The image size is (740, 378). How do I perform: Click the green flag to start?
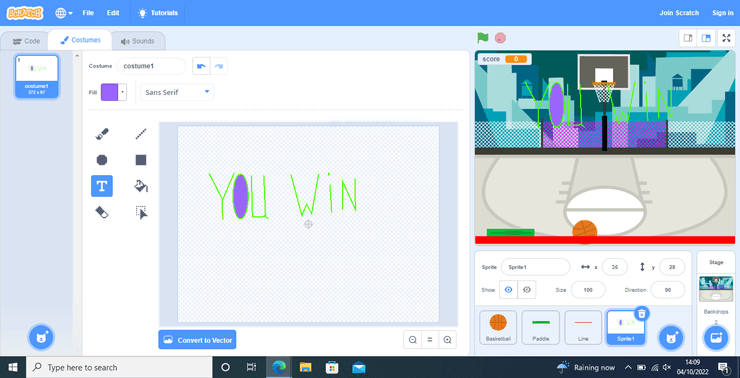point(482,38)
